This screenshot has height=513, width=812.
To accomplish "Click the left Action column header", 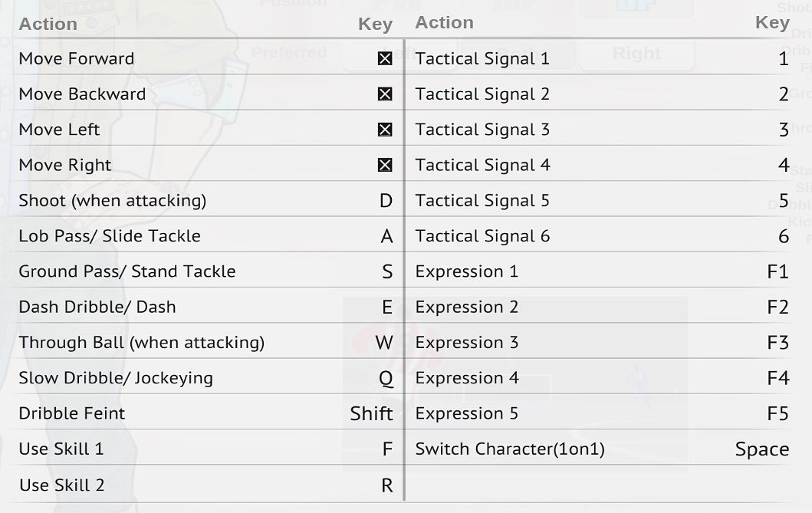I will 48,24.
